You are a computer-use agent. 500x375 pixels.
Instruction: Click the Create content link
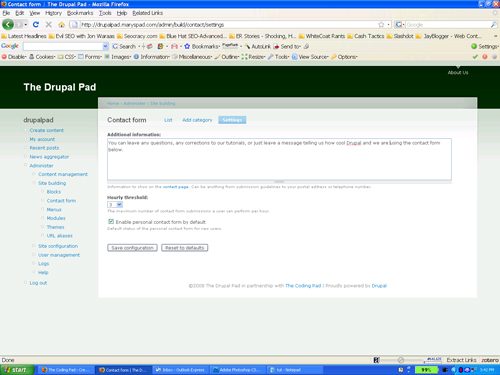coord(47,130)
